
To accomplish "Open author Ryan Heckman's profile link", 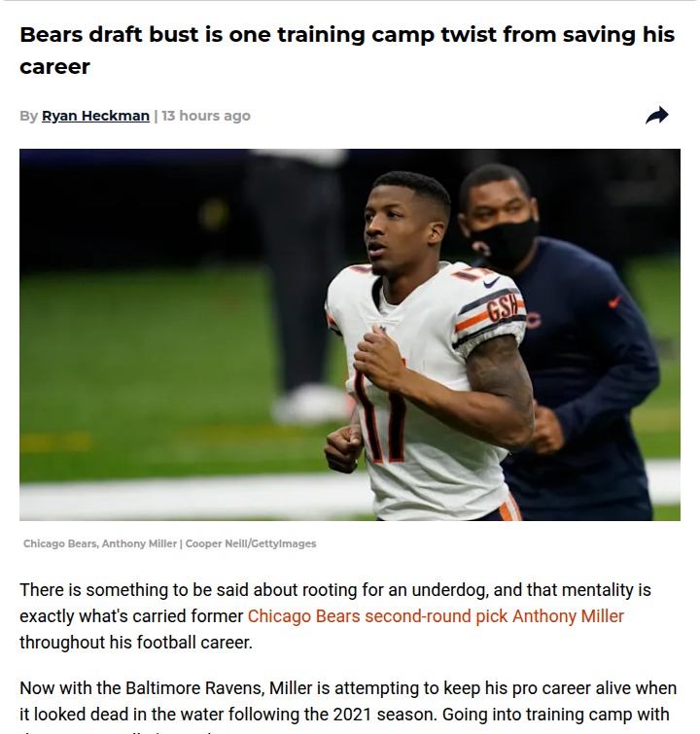I will (95, 116).
